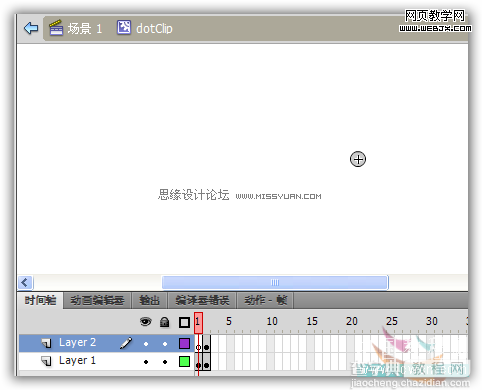Select frame 2 keyframe of Layer 1
Screen dimensions: 482x390
[207, 361]
